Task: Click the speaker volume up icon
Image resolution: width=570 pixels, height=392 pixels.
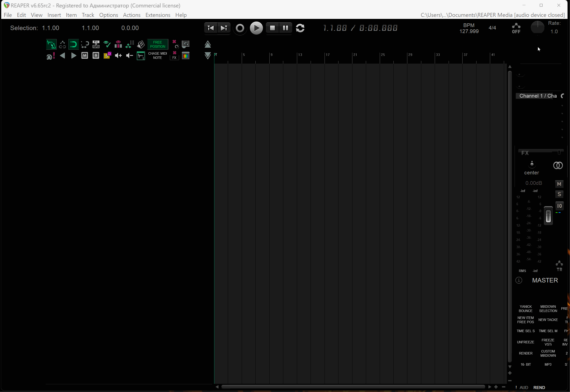Action: coord(118,56)
